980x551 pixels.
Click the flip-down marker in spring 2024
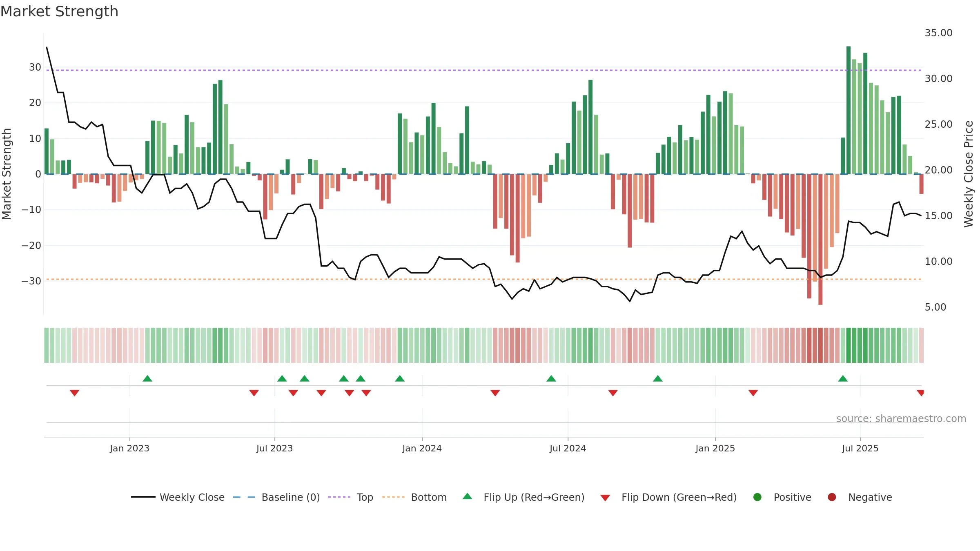(x=495, y=393)
